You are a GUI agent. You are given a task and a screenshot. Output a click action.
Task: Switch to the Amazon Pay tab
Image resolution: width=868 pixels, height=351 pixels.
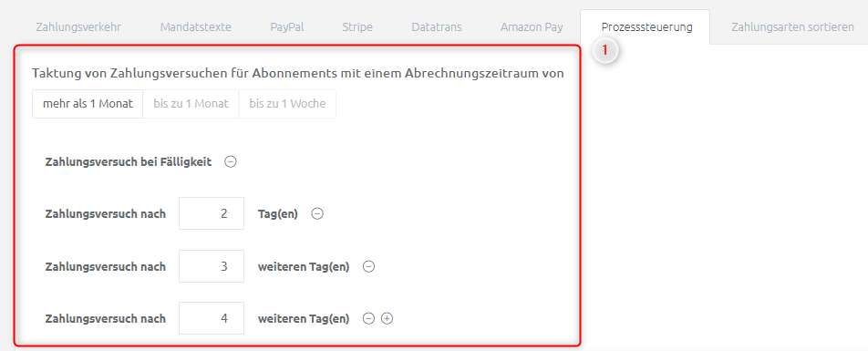coord(532,26)
